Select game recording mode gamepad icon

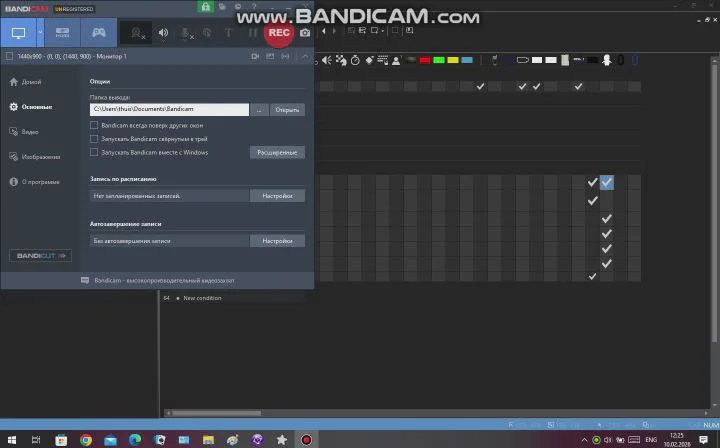click(x=98, y=33)
